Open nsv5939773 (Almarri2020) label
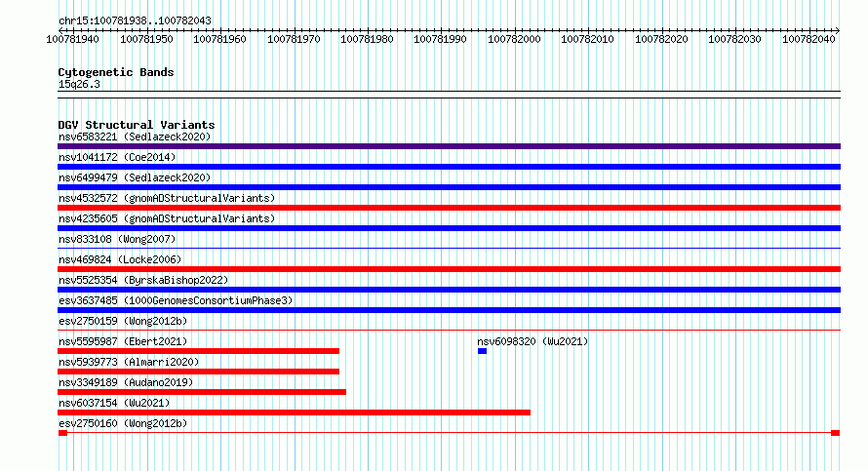This screenshot has width=868, height=471. click(x=129, y=362)
